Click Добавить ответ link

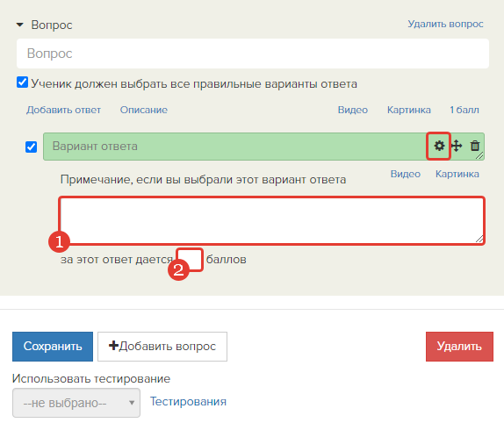click(x=63, y=110)
